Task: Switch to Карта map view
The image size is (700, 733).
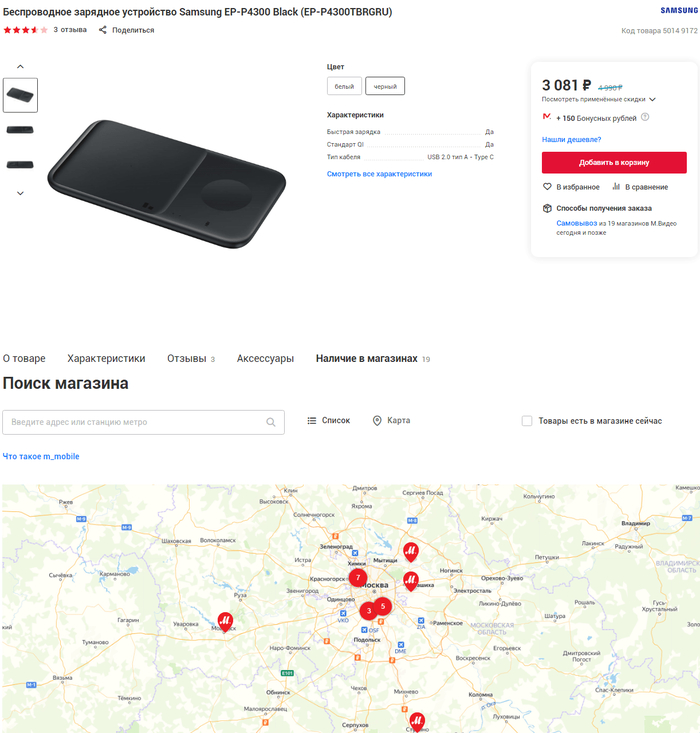Action: [391, 420]
